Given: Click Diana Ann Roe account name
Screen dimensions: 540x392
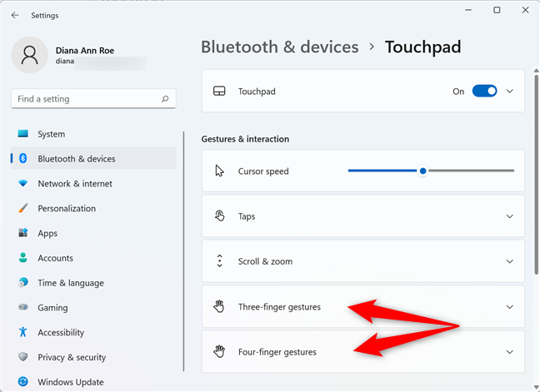Looking at the screenshot, I should click(x=85, y=51).
